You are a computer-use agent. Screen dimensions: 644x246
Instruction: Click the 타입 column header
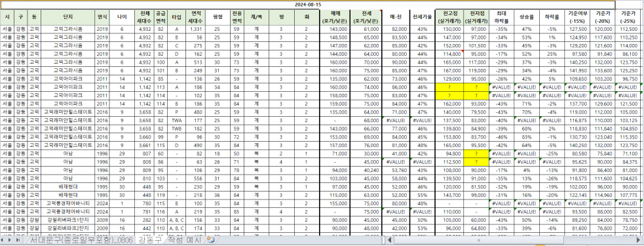pyautogui.click(x=177, y=17)
